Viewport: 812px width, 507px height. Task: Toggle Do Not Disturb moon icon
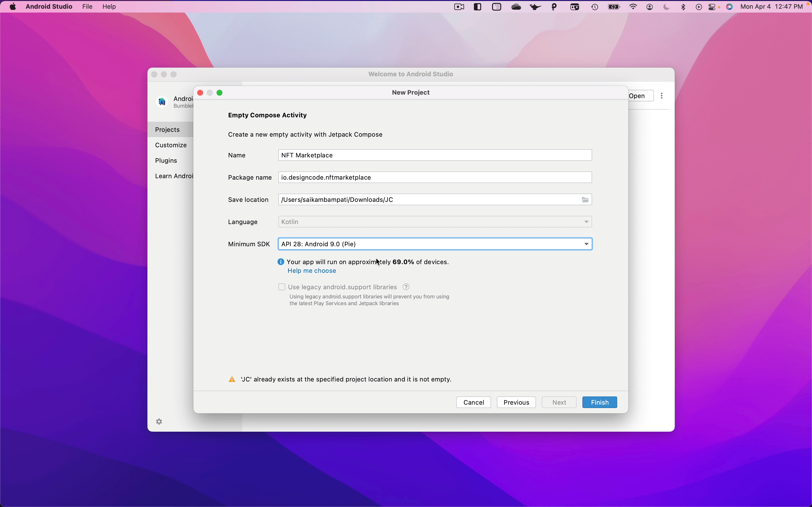[666, 6]
